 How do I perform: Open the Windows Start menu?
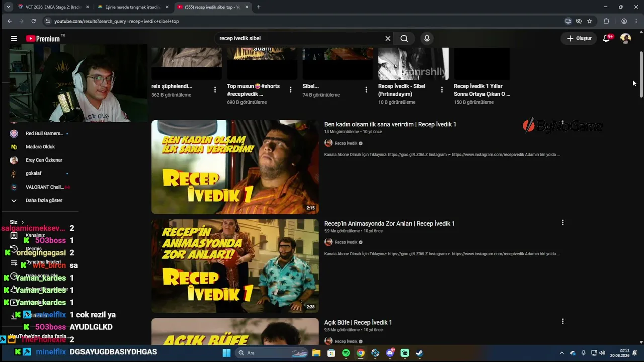click(x=226, y=353)
